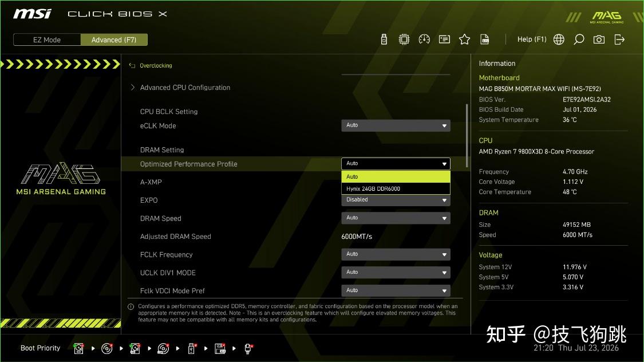Click the profile card icon beside the star
The height and width of the screenshot is (362, 644).
(x=444, y=40)
